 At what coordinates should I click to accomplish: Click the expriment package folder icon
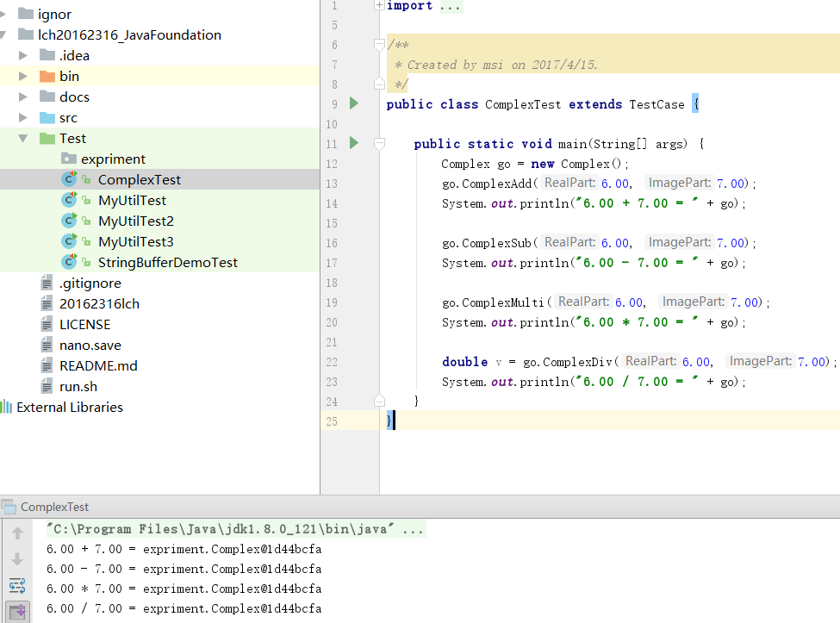tap(69, 159)
